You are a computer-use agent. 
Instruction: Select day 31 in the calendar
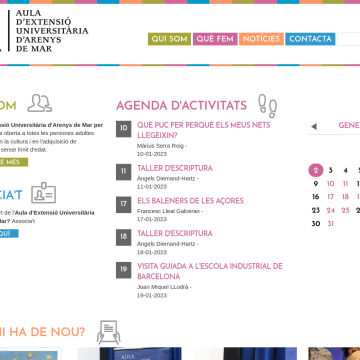pyautogui.click(x=330, y=223)
